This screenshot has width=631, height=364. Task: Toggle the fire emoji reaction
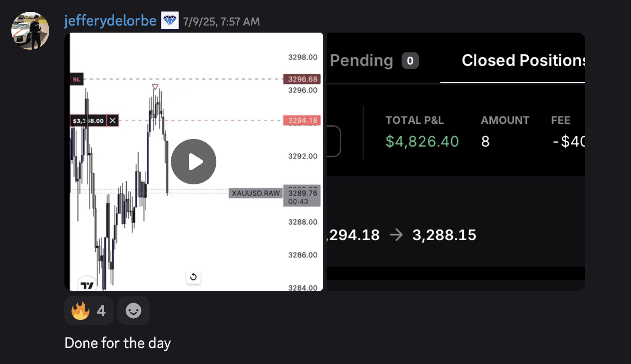click(x=89, y=311)
